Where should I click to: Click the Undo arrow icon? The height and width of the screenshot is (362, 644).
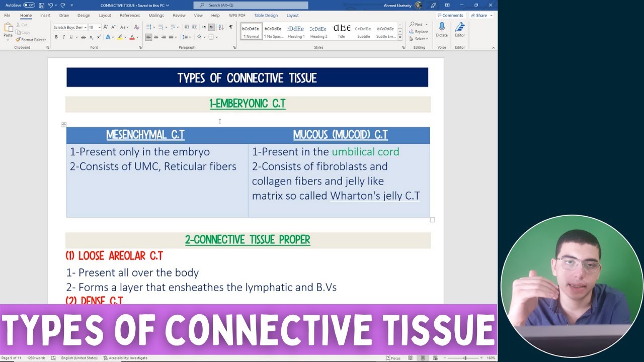click(50, 5)
